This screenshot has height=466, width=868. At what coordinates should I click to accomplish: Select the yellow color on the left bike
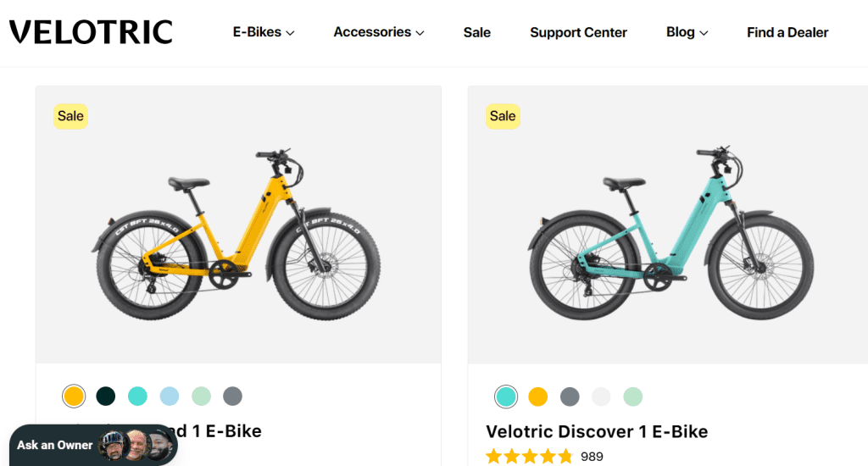(74, 396)
